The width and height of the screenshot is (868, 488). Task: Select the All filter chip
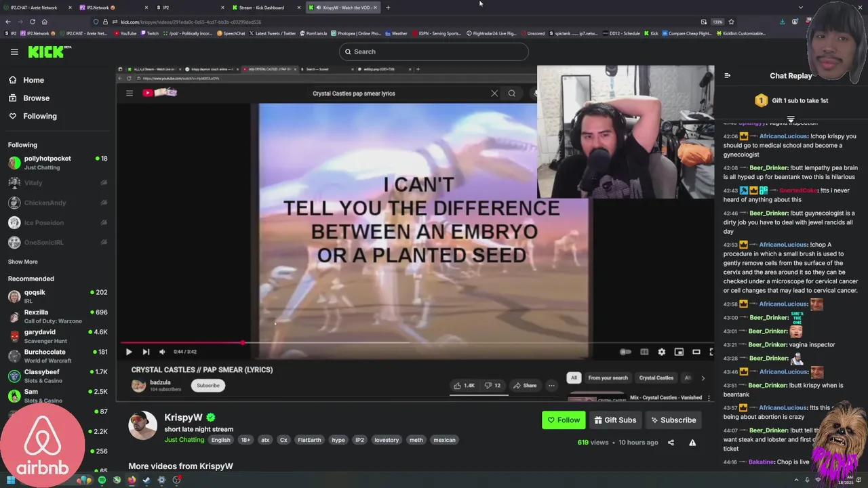[x=574, y=378]
